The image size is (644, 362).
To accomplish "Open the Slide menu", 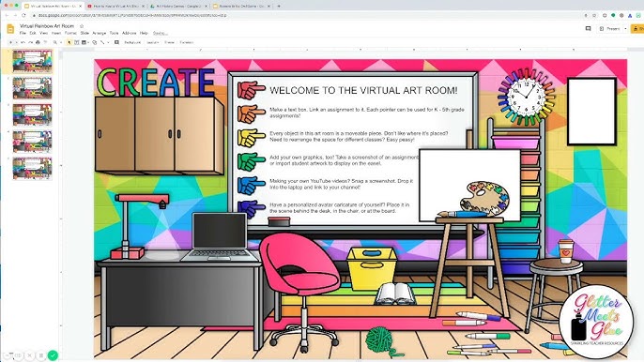I will [x=84, y=33].
